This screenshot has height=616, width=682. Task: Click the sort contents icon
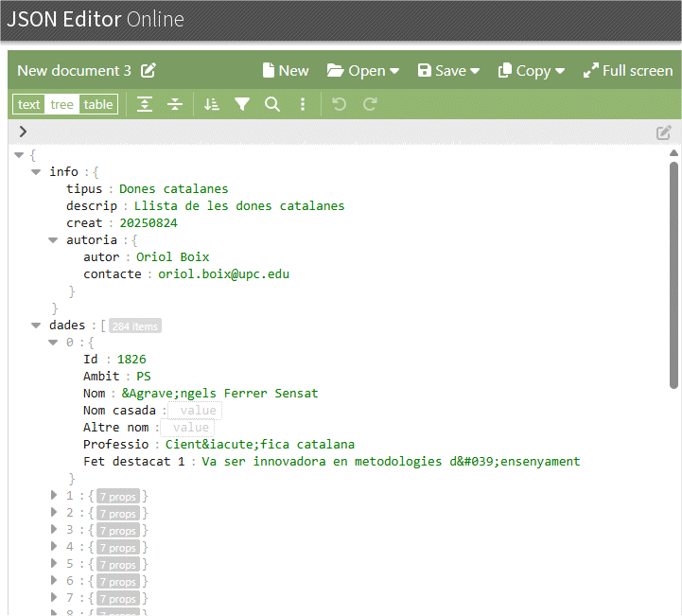pyautogui.click(x=212, y=104)
